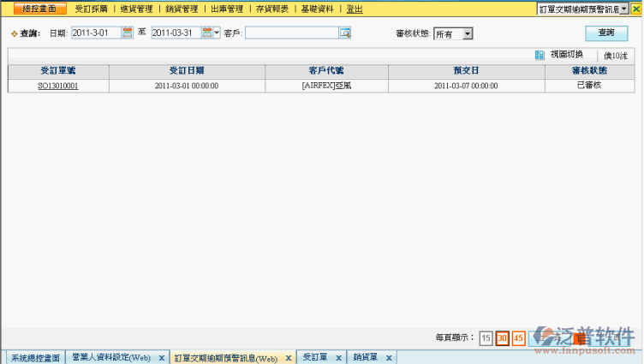Open the end date calendar picker

tap(206, 33)
